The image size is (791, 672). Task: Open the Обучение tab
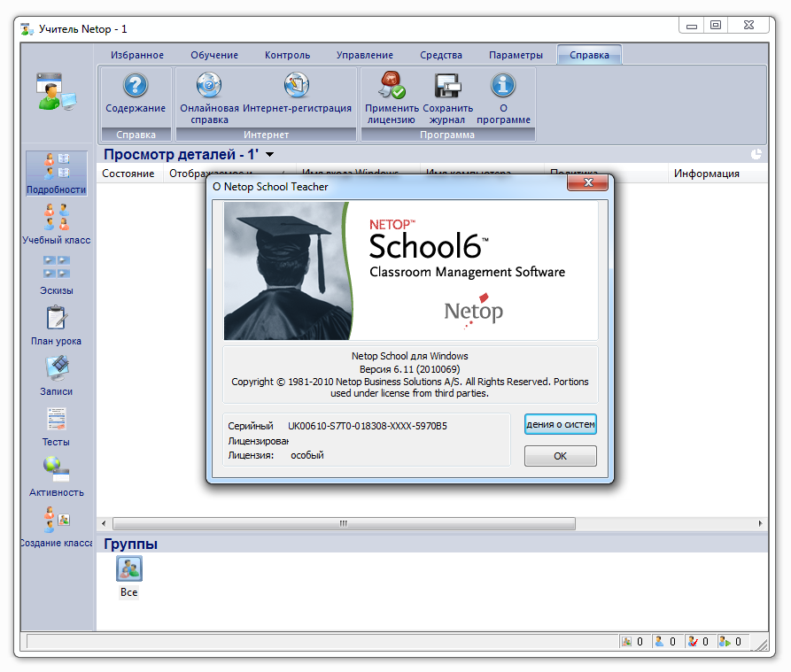[x=214, y=55]
